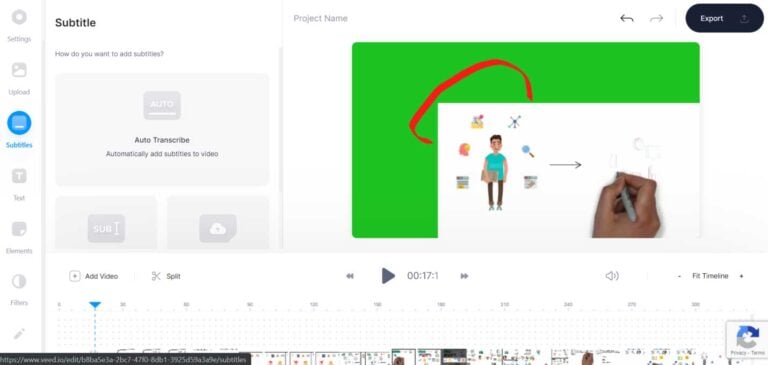768x365 pixels.
Task: Play the video
Action: point(388,276)
